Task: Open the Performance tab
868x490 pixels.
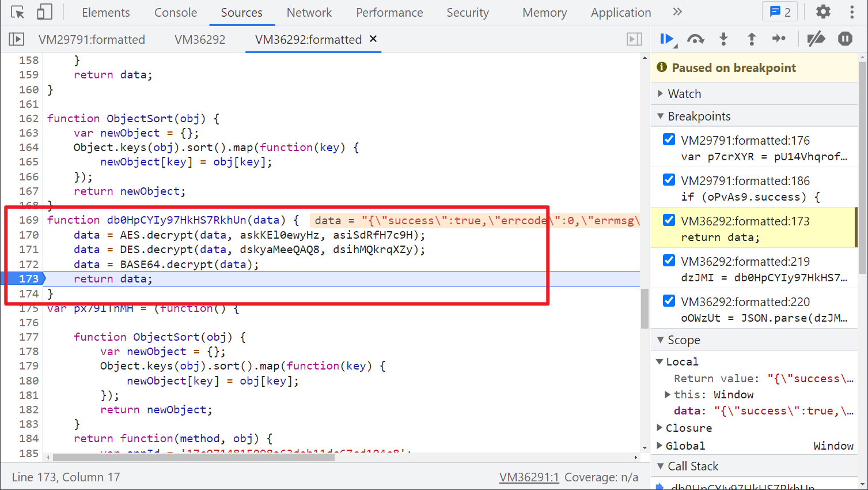Action: pyautogui.click(x=389, y=12)
